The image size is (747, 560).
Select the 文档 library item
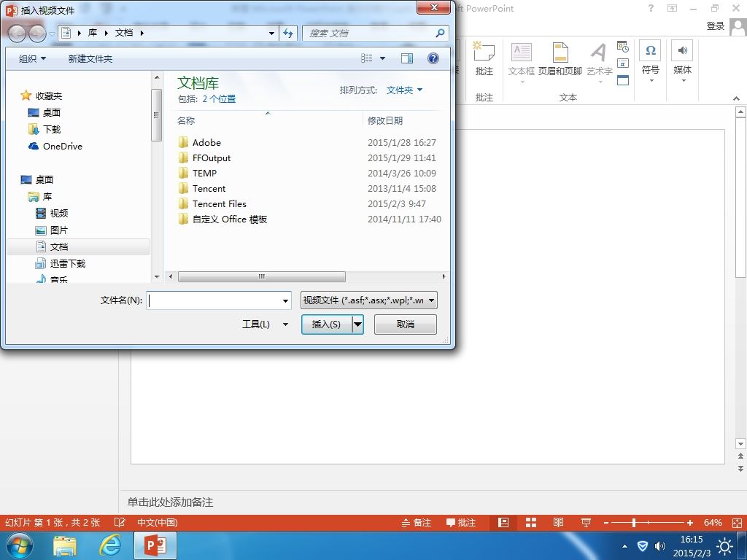pos(79,246)
